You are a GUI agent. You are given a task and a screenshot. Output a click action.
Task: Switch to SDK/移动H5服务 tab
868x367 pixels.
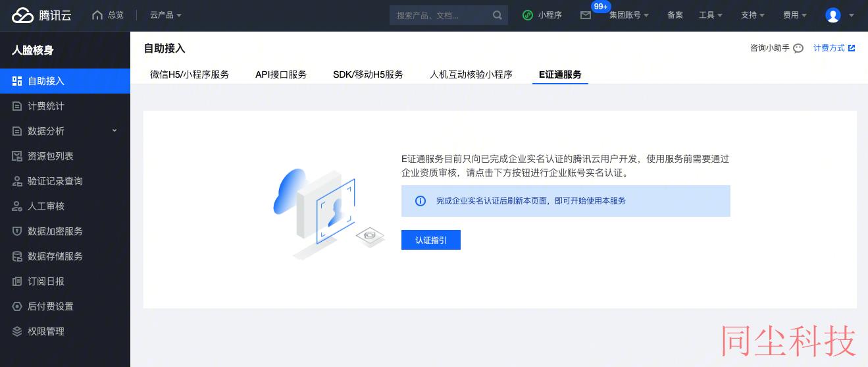pos(368,74)
